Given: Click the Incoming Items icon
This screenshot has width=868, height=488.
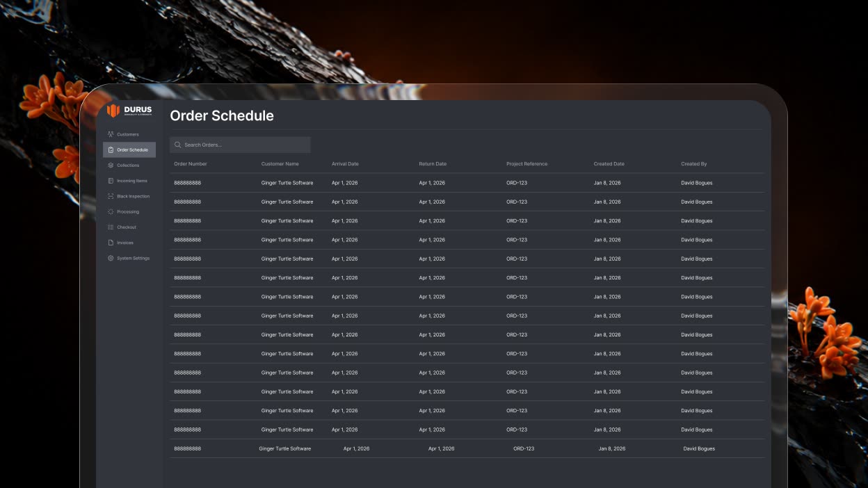Looking at the screenshot, I should [111, 181].
